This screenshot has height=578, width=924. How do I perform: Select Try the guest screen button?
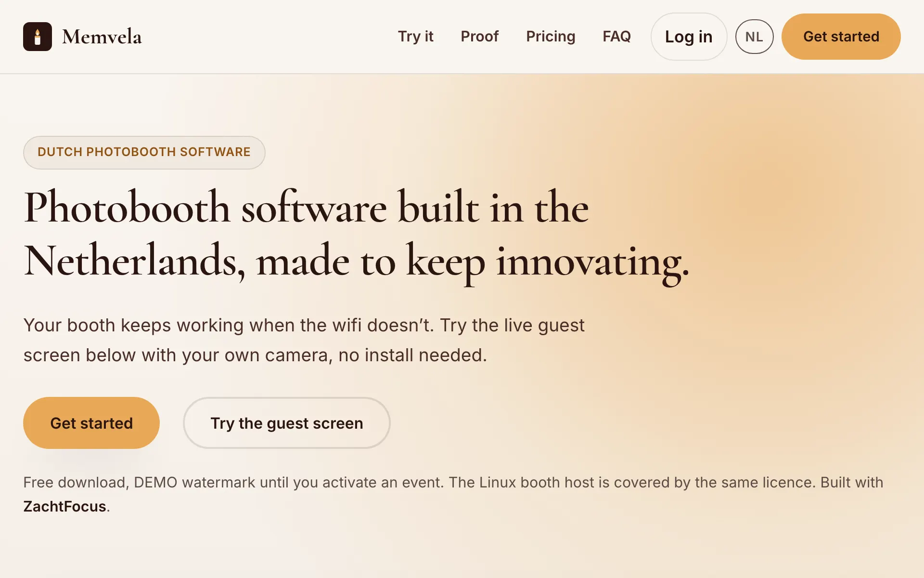click(x=287, y=423)
